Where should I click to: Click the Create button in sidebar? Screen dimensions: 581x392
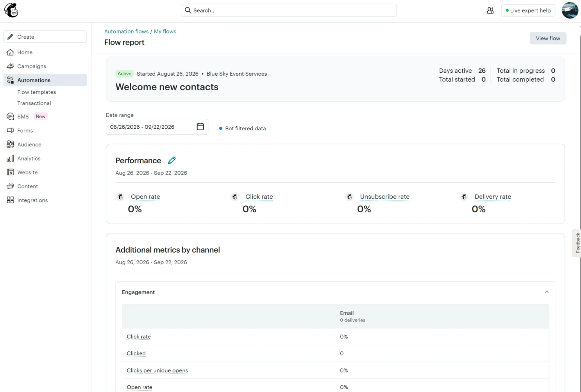[x=45, y=37]
